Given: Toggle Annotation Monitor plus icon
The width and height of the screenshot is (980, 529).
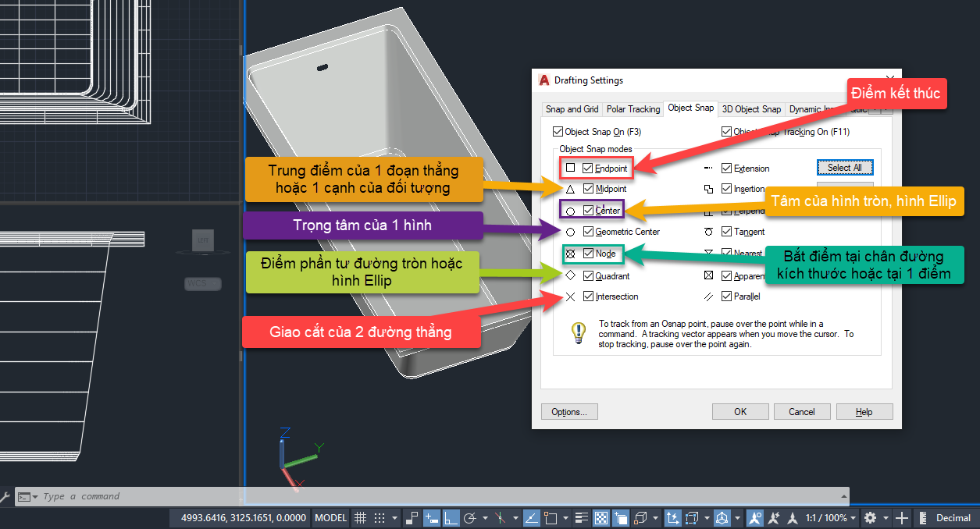Looking at the screenshot, I should coord(901,517).
